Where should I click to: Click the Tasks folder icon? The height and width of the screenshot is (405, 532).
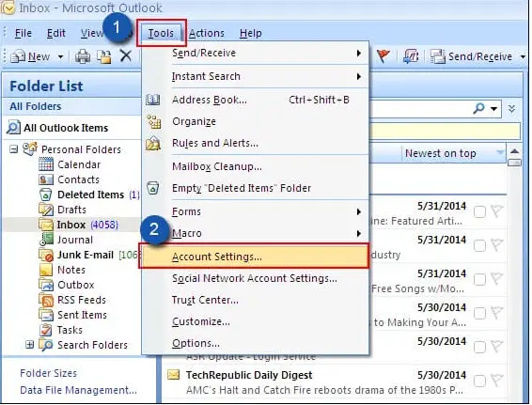click(x=46, y=330)
